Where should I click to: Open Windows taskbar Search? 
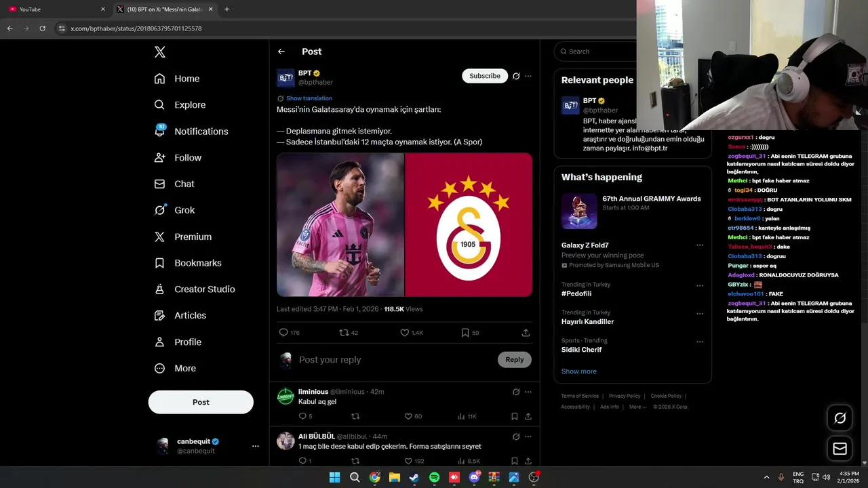pyautogui.click(x=355, y=477)
